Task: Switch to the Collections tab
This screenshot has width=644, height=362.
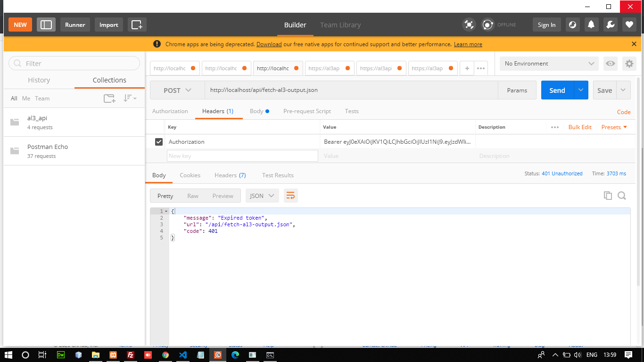Action: [109, 80]
